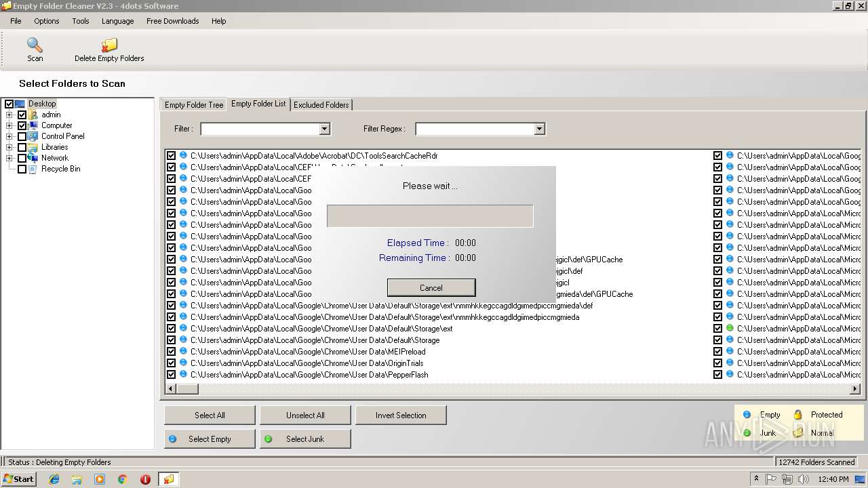
Task: Uncheck the Computer checkbox
Action: [22, 125]
